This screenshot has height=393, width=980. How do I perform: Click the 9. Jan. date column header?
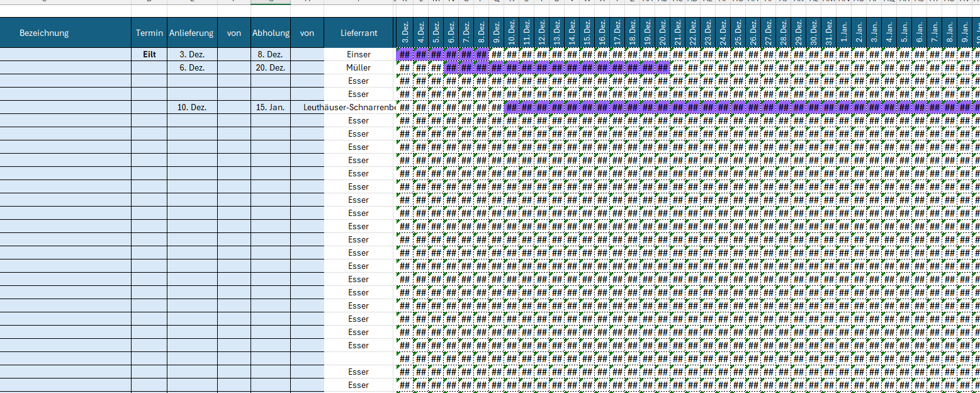click(x=964, y=33)
